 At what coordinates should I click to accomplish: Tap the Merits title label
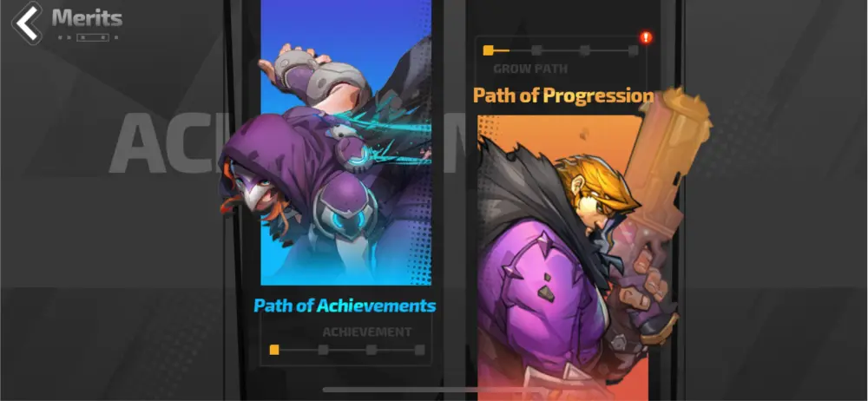(87, 18)
